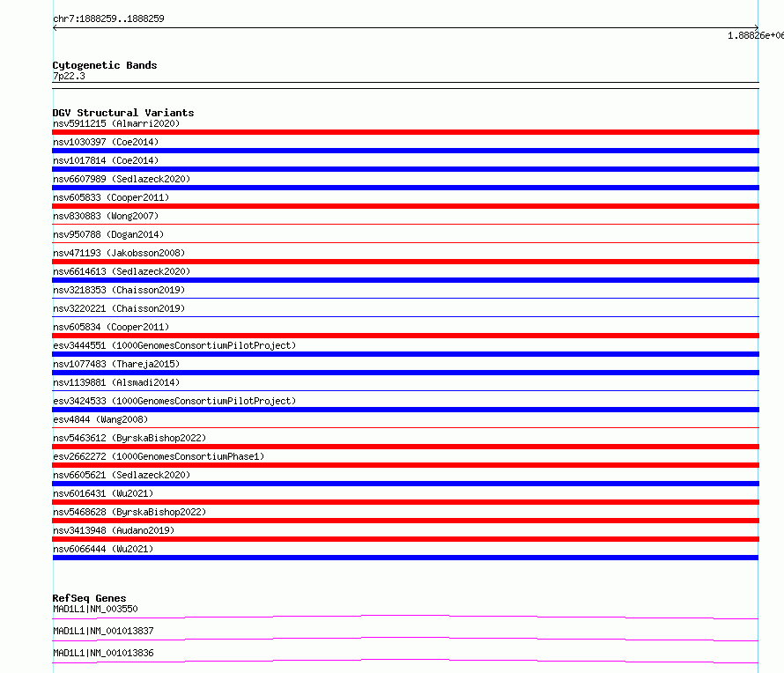
Task: Select nsv3413948 (Audano2019) label
Action: [x=114, y=530]
